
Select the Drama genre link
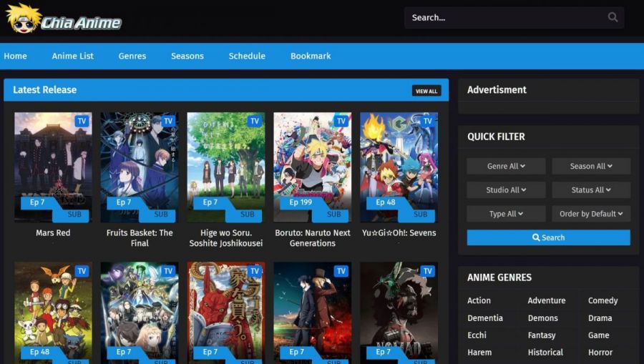600,318
